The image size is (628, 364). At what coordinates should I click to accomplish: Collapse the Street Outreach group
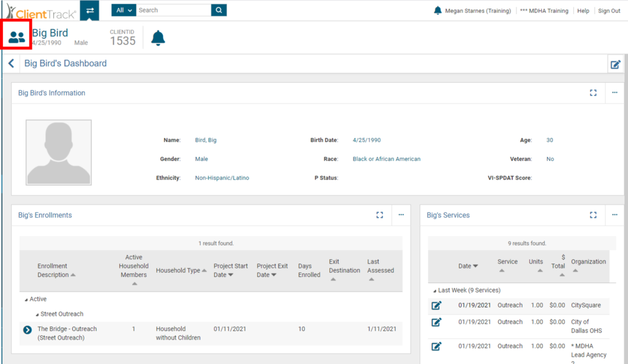point(37,315)
